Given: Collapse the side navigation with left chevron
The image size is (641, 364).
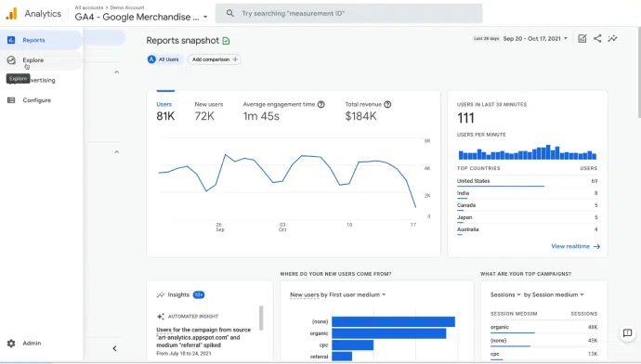Looking at the screenshot, I should (x=114, y=348).
